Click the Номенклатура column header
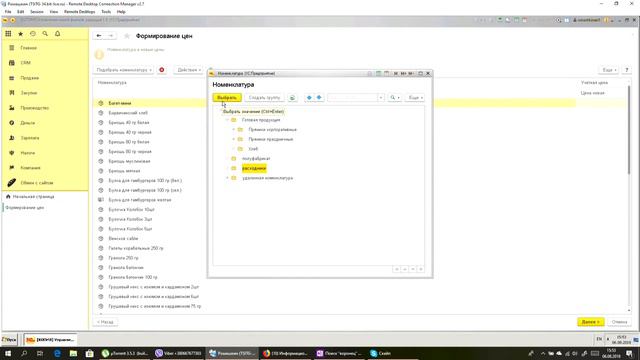640x360 pixels. point(112,83)
